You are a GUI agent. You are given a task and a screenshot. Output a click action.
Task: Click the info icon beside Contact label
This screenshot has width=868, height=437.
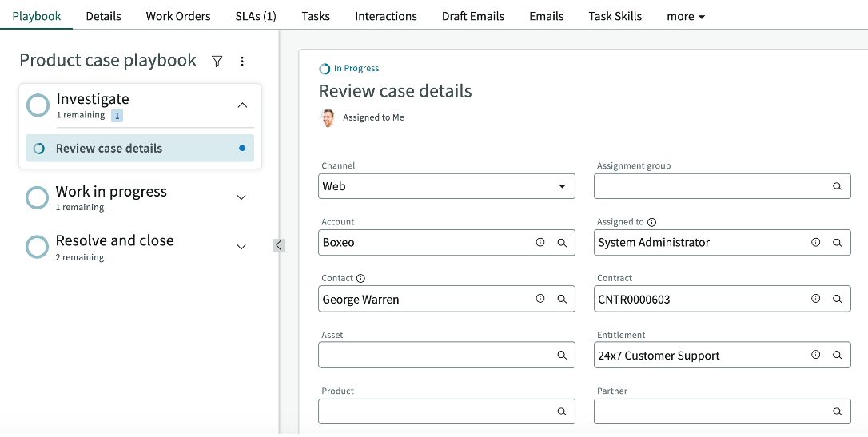361,278
